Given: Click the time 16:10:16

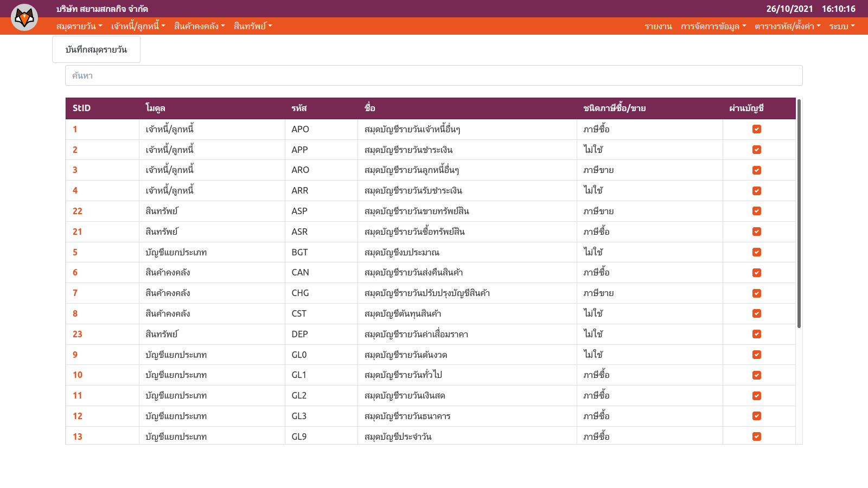Looking at the screenshot, I should [838, 9].
